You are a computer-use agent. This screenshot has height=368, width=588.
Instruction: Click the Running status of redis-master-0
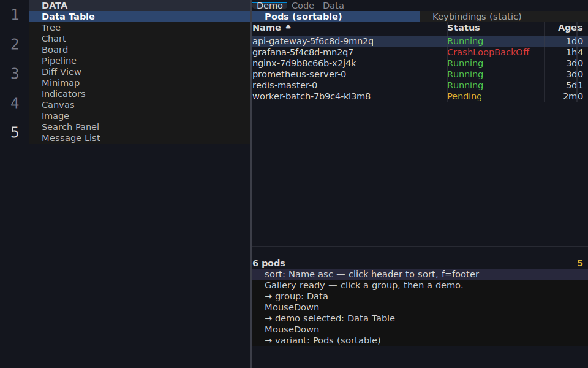click(465, 85)
